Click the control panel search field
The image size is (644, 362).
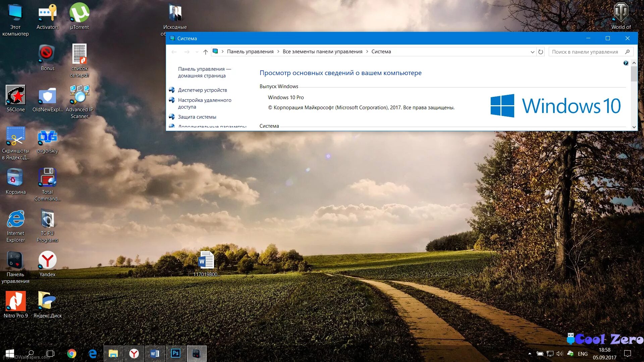pos(585,52)
